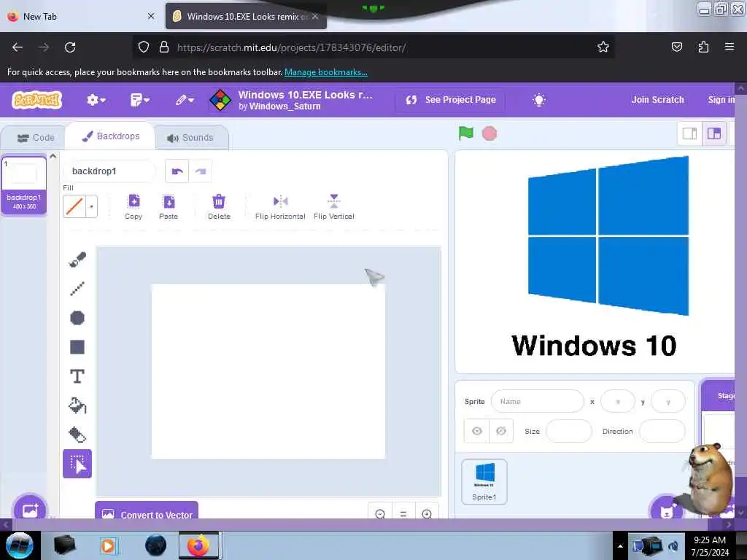Image resolution: width=747 pixels, height=560 pixels.
Task: Undo the last paint action
Action: click(x=177, y=171)
